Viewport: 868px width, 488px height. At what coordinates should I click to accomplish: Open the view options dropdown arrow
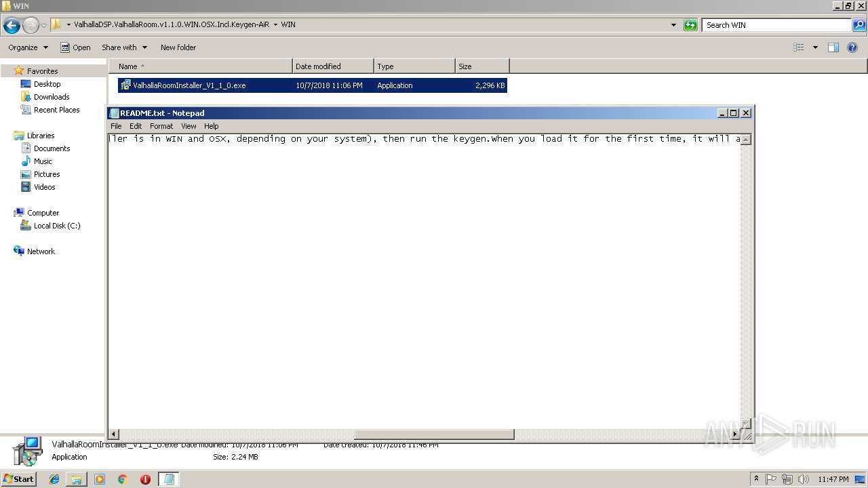coord(815,47)
